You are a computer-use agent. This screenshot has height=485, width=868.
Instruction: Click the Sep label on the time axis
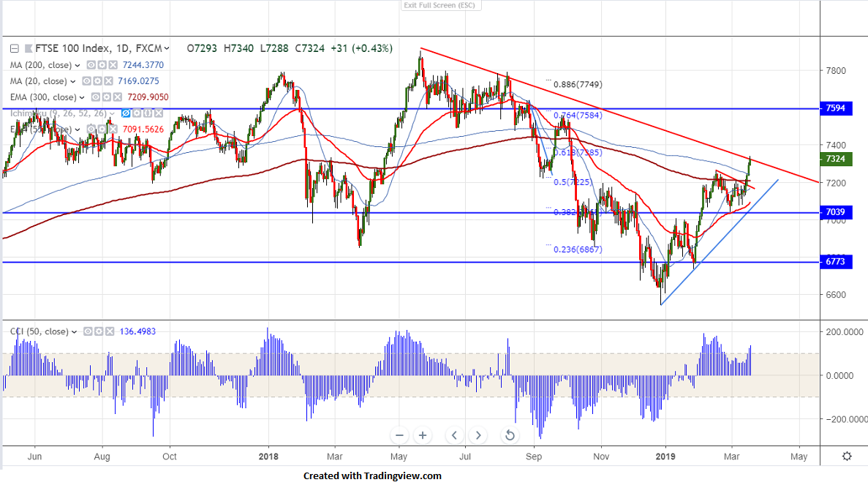[534, 456]
